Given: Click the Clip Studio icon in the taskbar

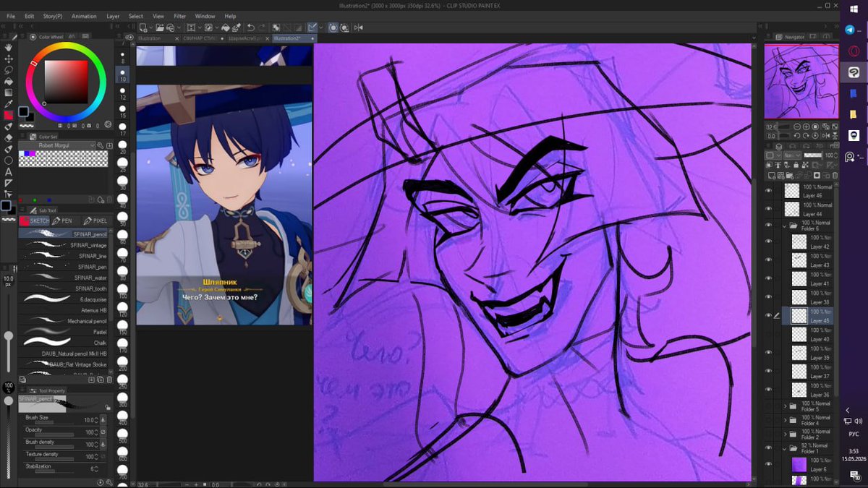Looking at the screenshot, I should point(854,72).
